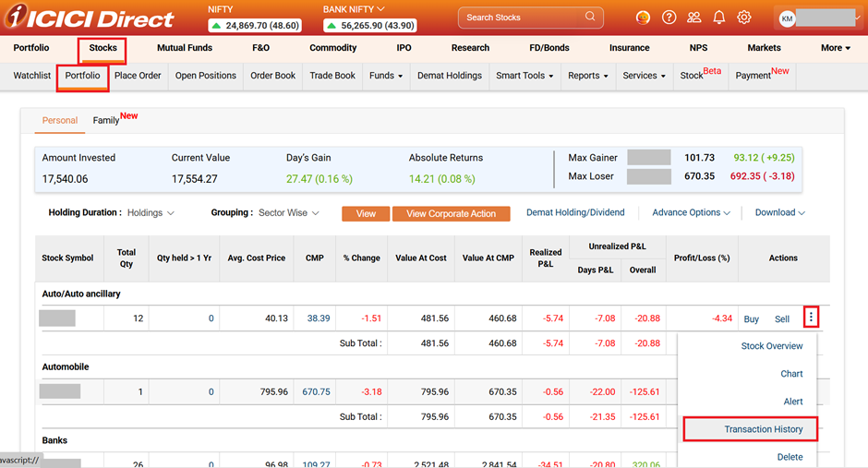Expand the Grouping Sector Wise dropdown
The width and height of the screenshot is (868, 468).
(289, 213)
